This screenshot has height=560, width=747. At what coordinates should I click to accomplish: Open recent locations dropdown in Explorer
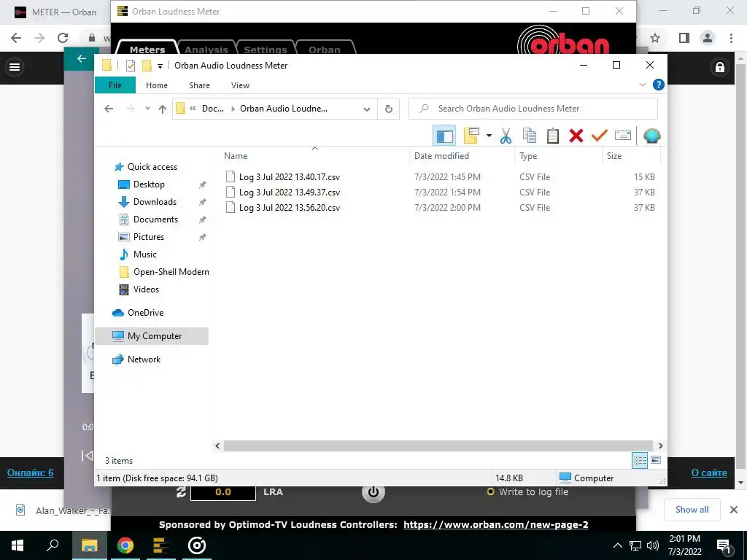(x=147, y=109)
